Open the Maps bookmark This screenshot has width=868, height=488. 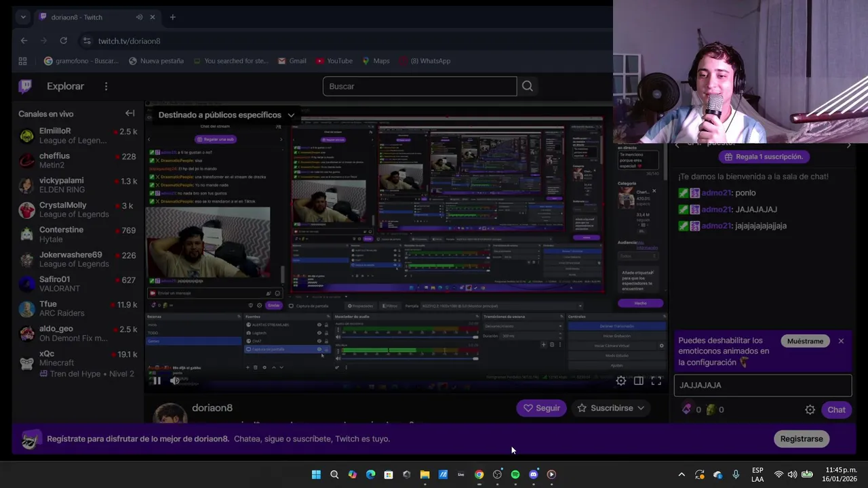[376, 61]
